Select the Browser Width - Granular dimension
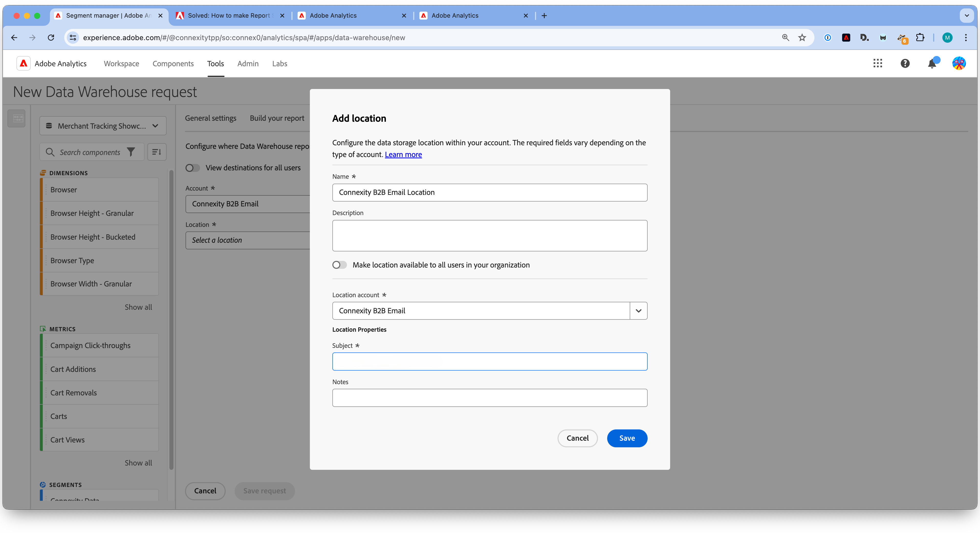Screen dimensions: 980x533 coord(99,284)
